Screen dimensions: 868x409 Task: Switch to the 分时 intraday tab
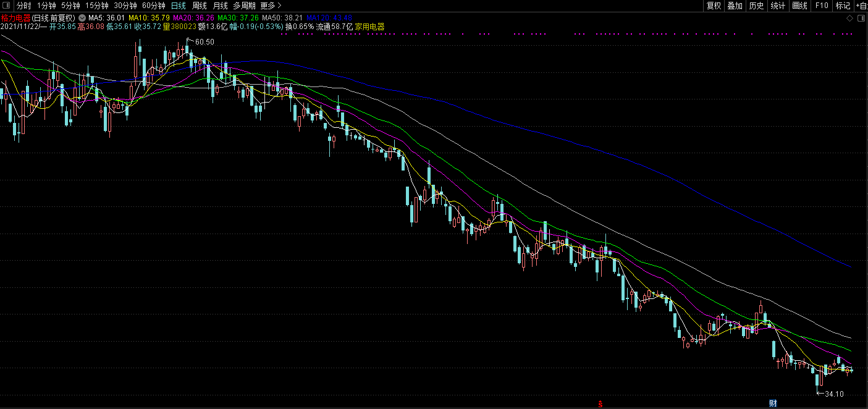click(23, 6)
